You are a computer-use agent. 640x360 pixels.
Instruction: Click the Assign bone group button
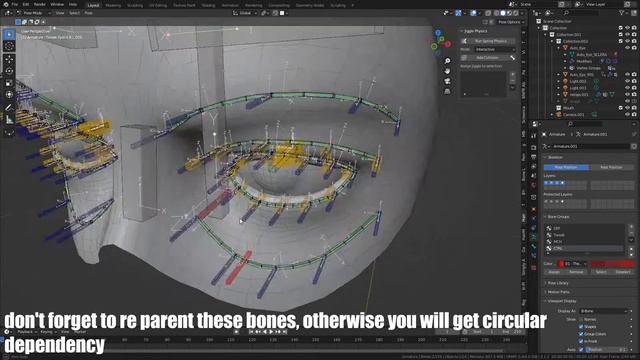(x=554, y=272)
